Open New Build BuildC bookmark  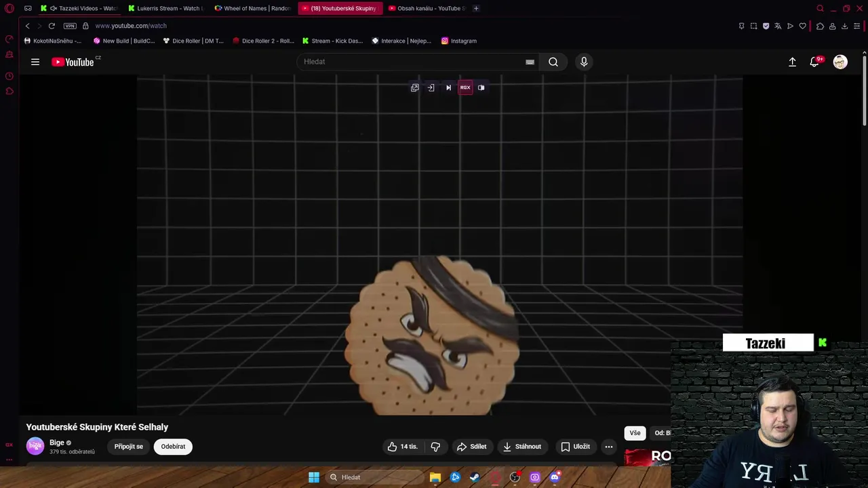pyautogui.click(x=124, y=41)
